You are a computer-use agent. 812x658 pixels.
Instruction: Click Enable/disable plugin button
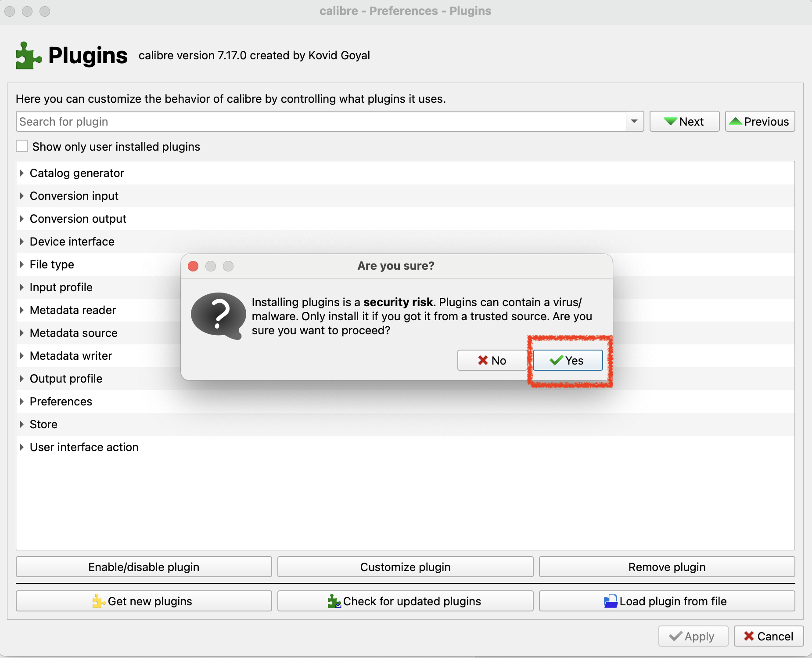point(144,567)
